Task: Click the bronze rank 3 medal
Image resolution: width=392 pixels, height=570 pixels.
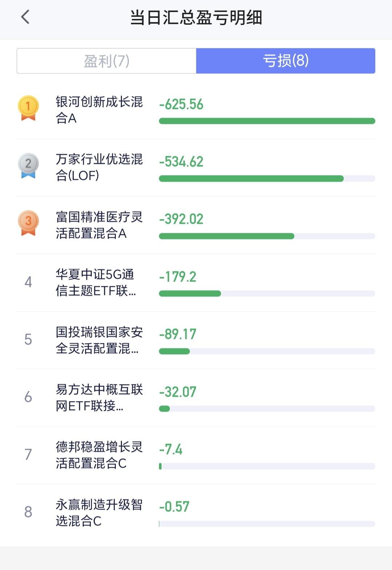Action: coord(28,223)
